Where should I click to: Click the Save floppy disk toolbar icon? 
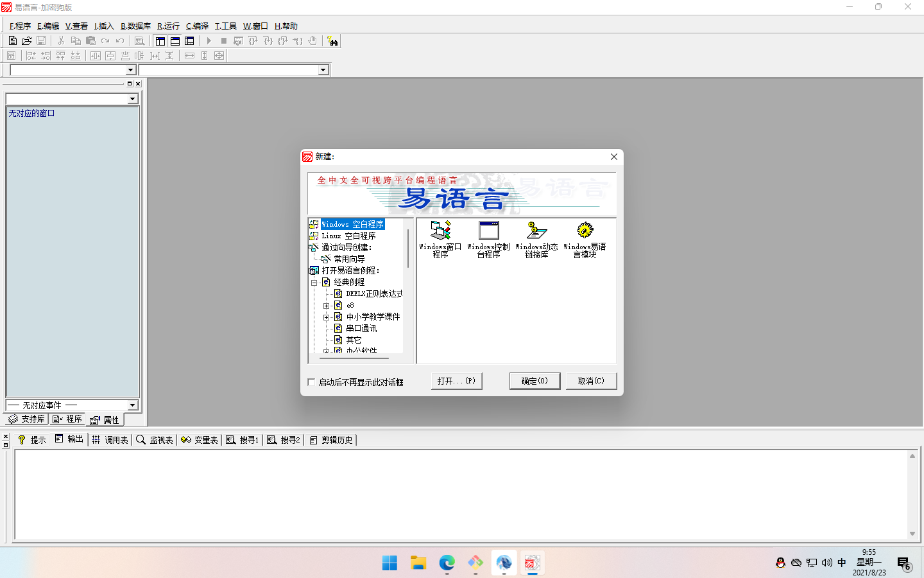[x=41, y=40]
